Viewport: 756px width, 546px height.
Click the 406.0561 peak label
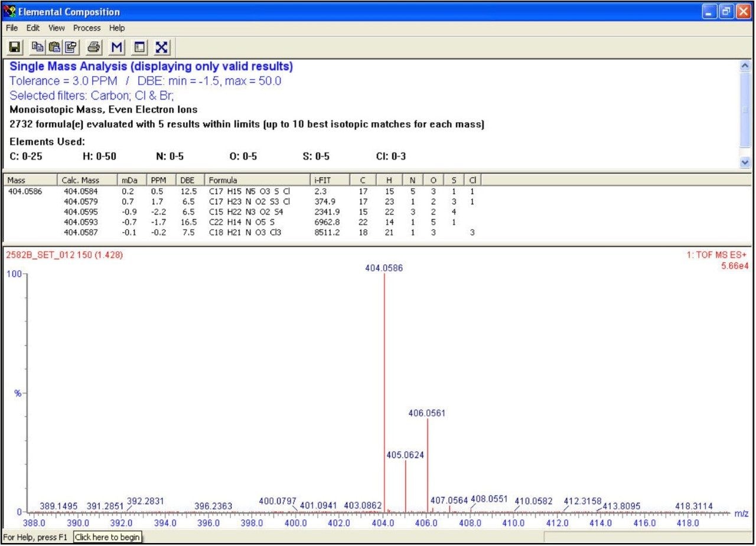tap(427, 413)
